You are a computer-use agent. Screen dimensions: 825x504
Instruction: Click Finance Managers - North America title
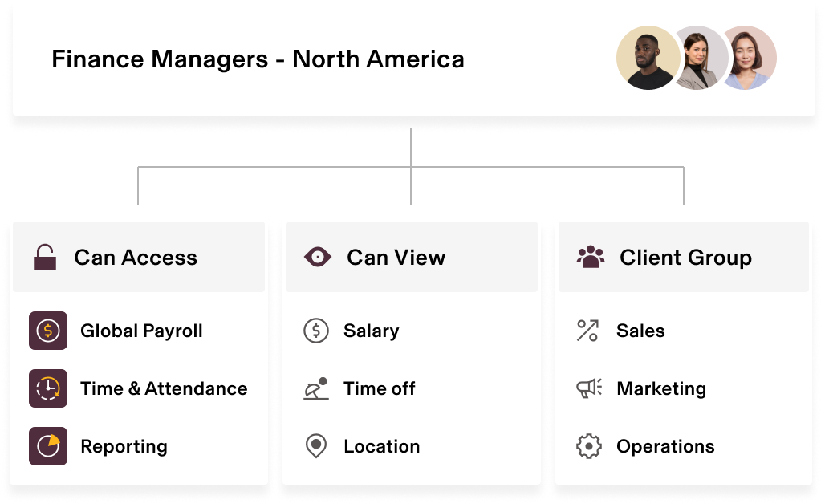click(x=258, y=59)
